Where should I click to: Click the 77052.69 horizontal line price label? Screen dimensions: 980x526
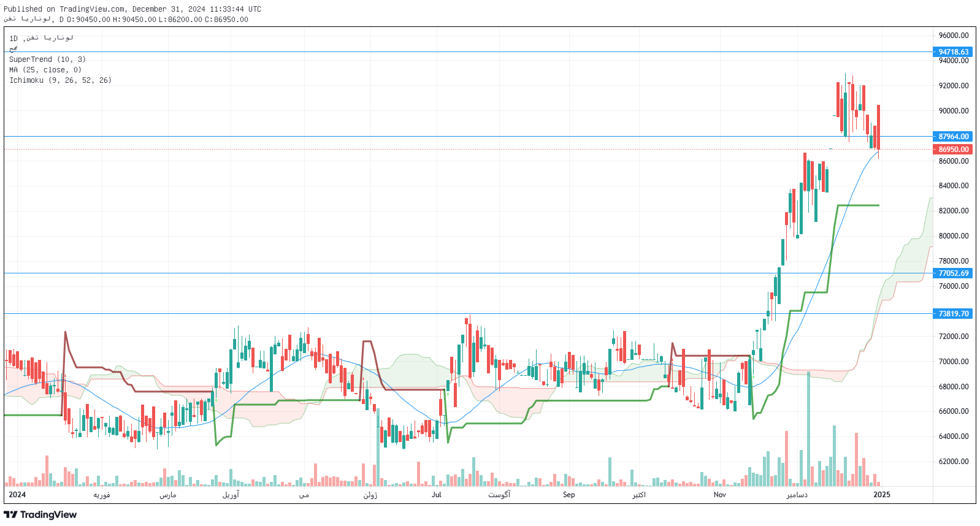pos(954,273)
